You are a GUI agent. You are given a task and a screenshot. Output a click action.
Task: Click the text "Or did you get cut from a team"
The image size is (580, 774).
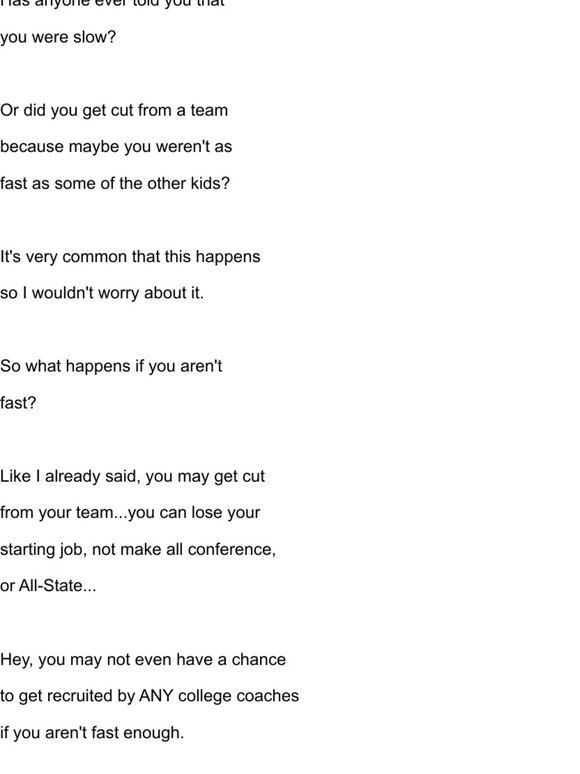point(114,110)
